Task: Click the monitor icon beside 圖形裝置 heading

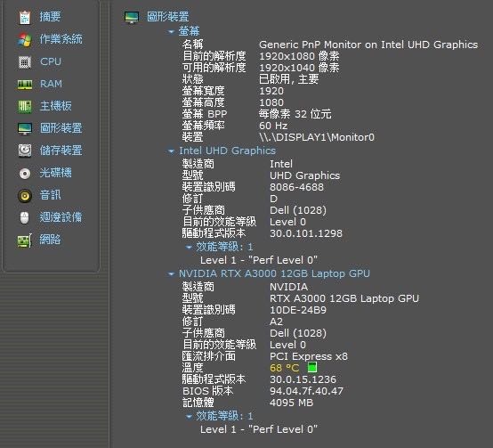Action: point(132,17)
